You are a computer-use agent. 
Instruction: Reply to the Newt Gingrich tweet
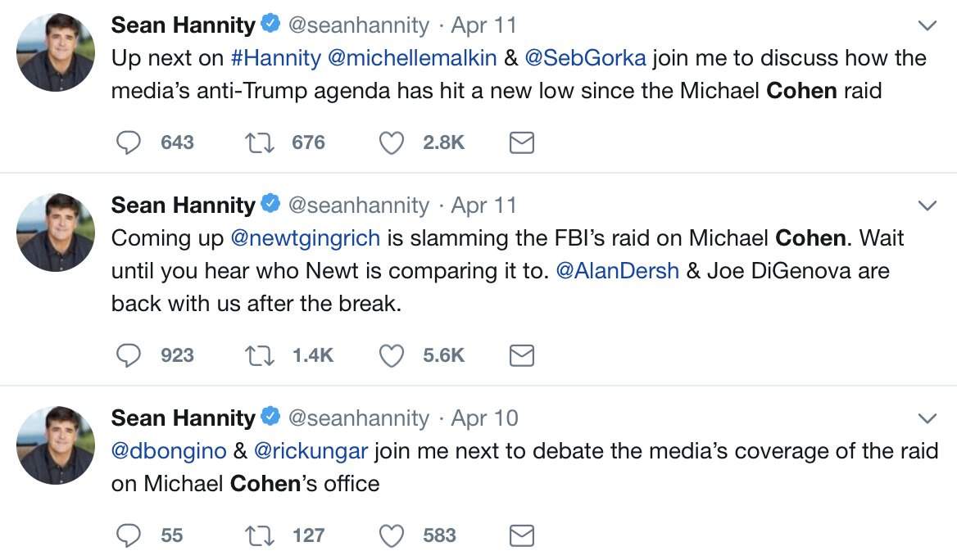coord(129,355)
